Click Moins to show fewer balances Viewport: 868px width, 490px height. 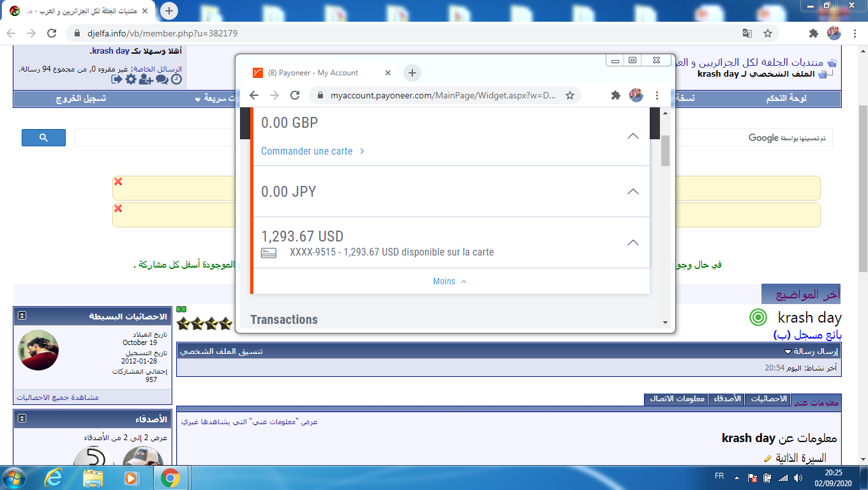(x=449, y=281)
